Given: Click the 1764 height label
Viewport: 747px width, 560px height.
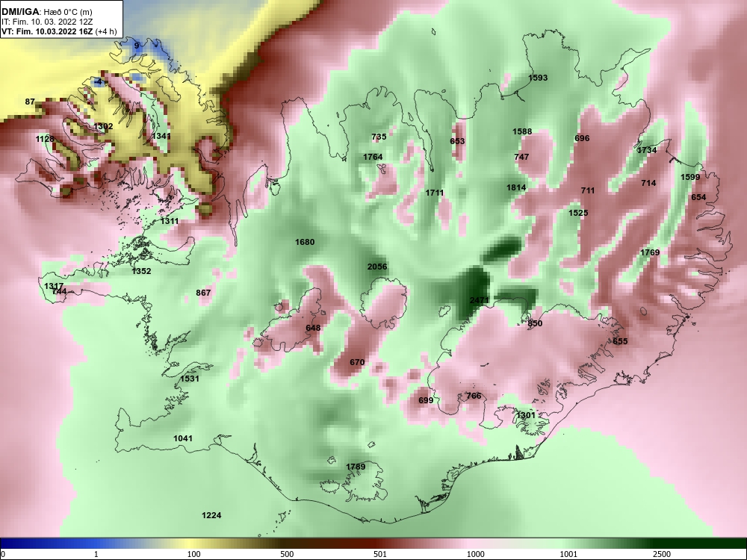Looking at the screenshot, I should [373, 157].
